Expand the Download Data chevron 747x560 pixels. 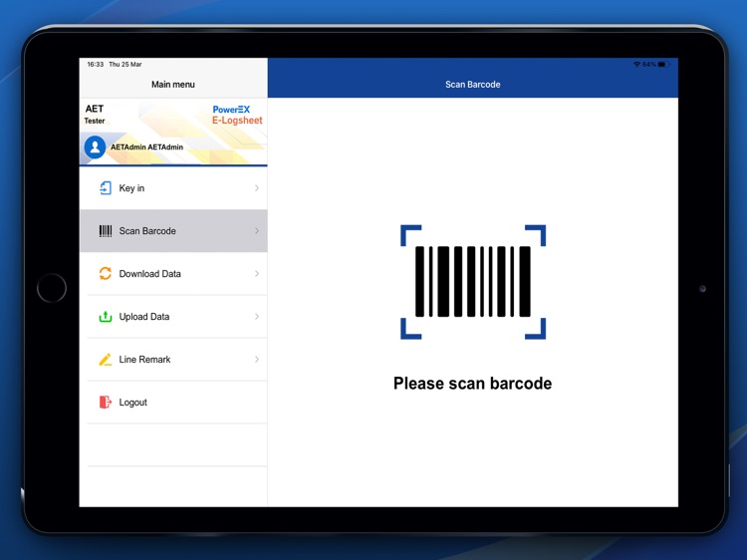point(257,274)
